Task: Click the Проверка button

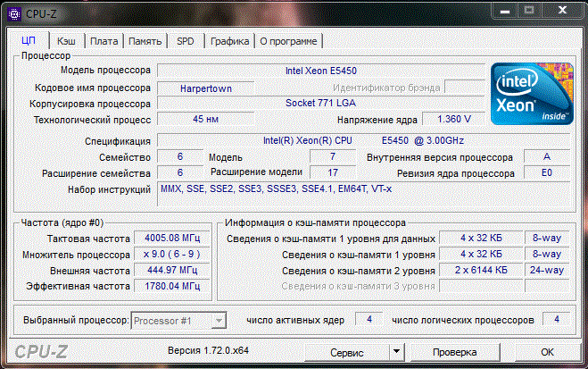Action: point(455,352)
